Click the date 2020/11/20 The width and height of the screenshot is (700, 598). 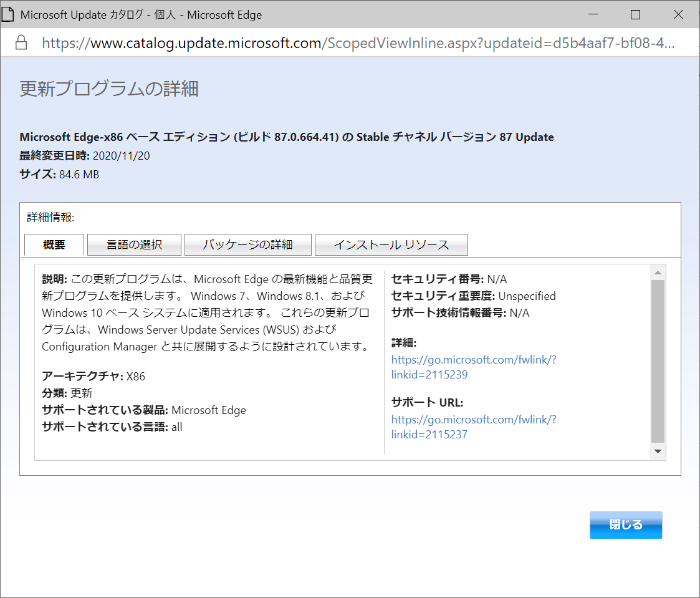pos(122,156)
